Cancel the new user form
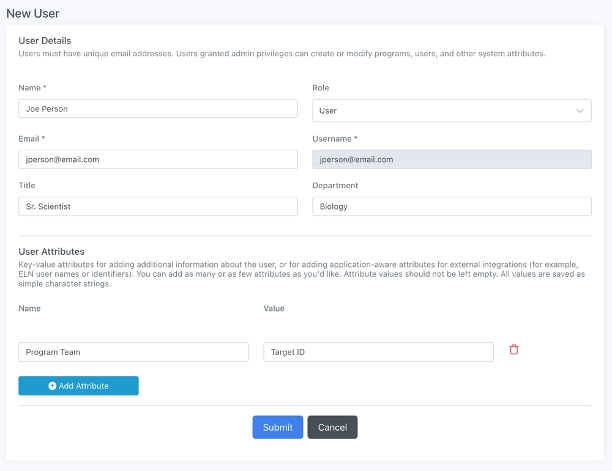This screenshot has height=471, width=612. 332,427
